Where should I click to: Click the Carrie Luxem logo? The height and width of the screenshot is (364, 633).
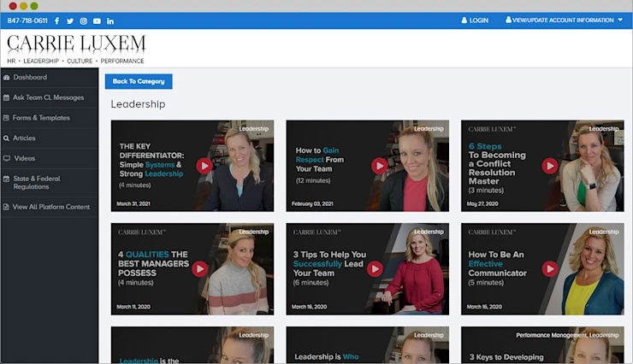76,49
